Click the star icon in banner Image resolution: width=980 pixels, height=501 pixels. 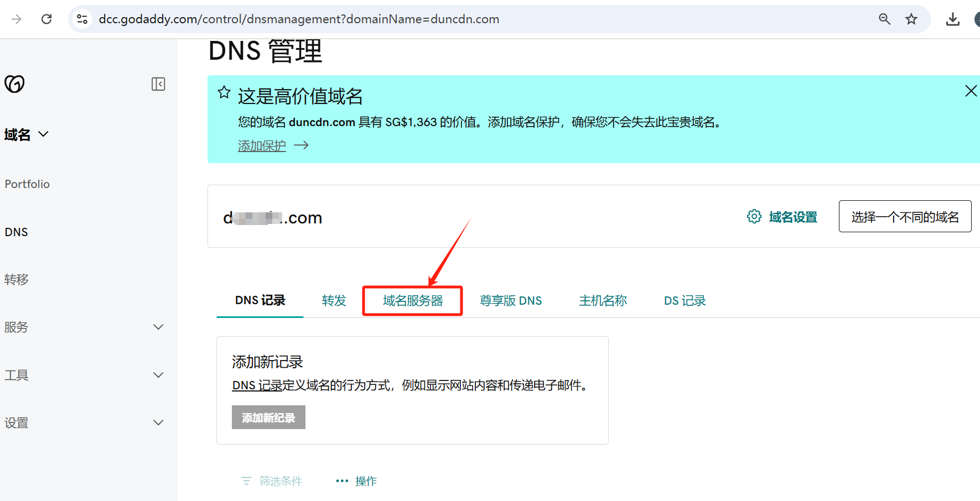[224, 92]
